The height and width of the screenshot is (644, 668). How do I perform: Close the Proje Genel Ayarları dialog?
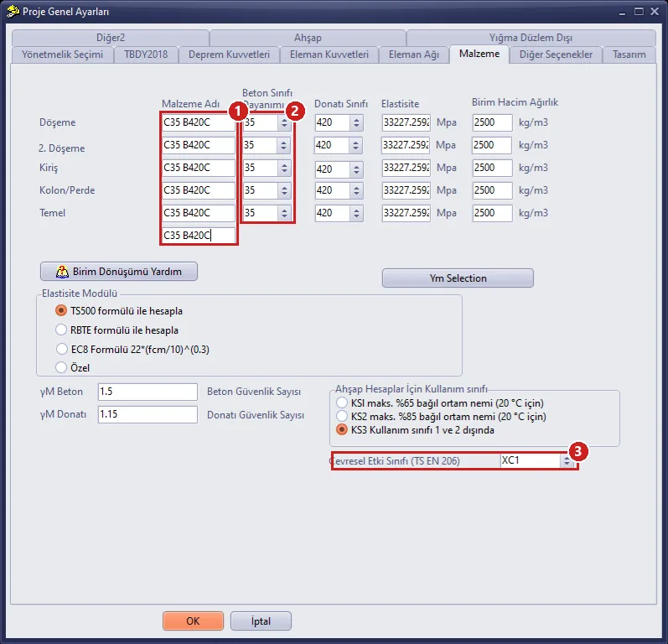point(655,12)
